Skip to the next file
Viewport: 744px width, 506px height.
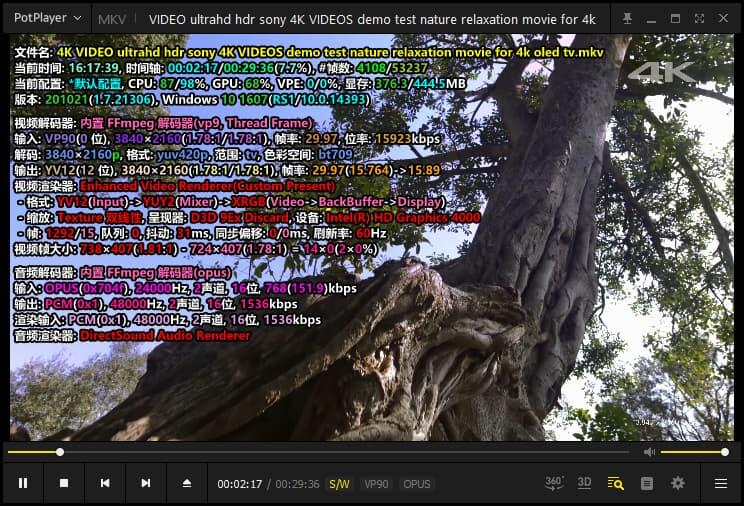pyautogui.click(x=146, y=484)
